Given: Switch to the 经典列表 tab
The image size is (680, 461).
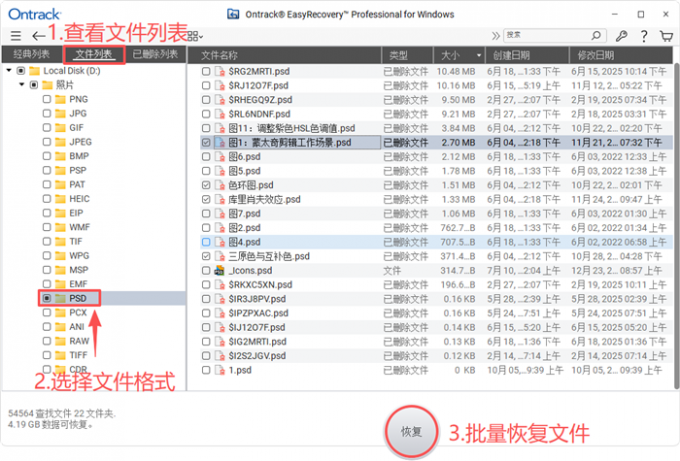Looking at the screenshot, I should [x=31, y=54].
